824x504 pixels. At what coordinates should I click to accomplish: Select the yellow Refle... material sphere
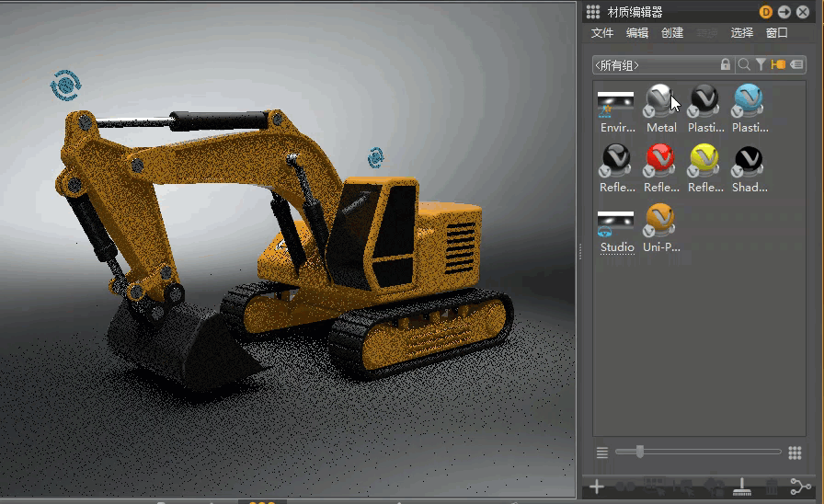pyautogui.click(x=704, y=160)
